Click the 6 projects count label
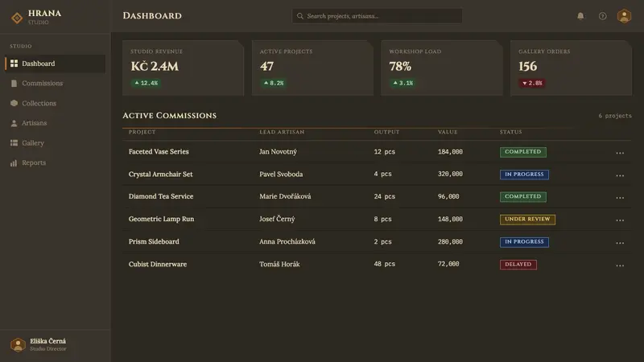 pos(615,116)
